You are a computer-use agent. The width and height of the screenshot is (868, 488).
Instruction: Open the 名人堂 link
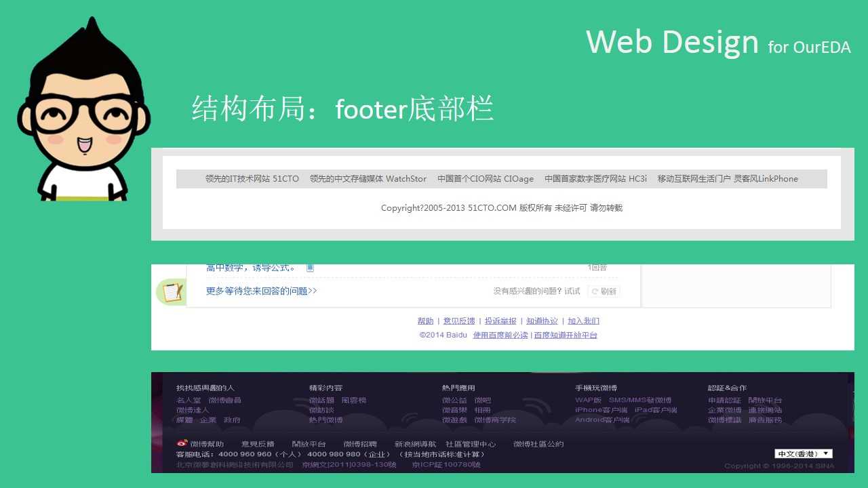pos(189,401)
